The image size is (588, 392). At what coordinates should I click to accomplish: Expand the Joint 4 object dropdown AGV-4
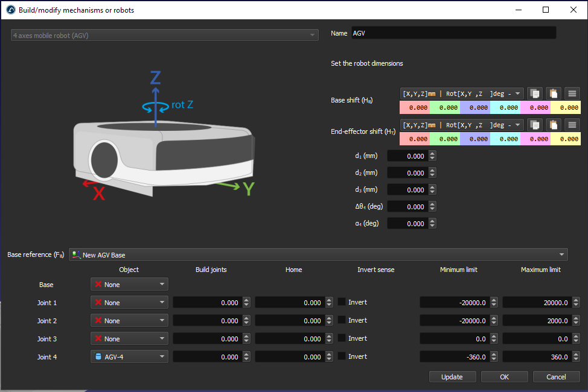pos(129,357)
